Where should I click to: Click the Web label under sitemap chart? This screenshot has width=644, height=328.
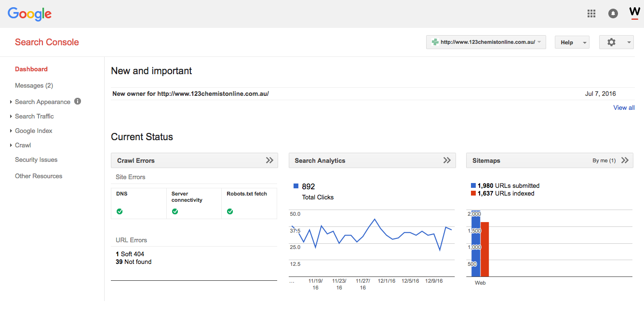480,283
